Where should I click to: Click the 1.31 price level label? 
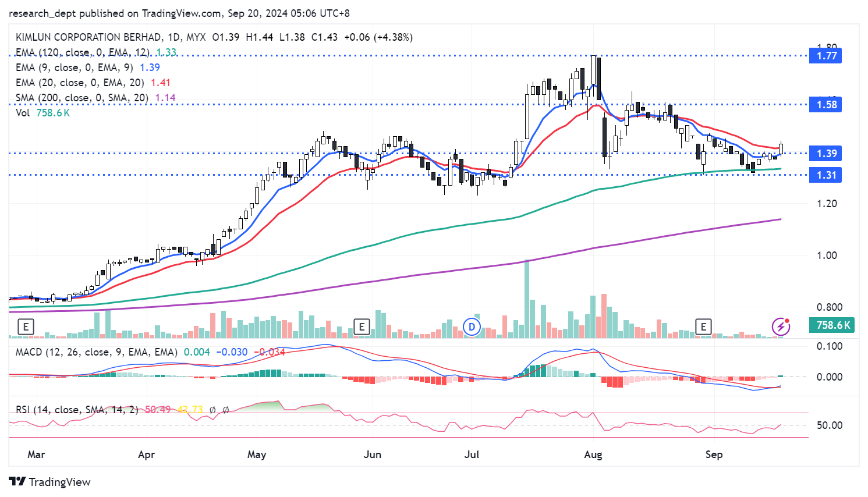(x=826, y=175)
